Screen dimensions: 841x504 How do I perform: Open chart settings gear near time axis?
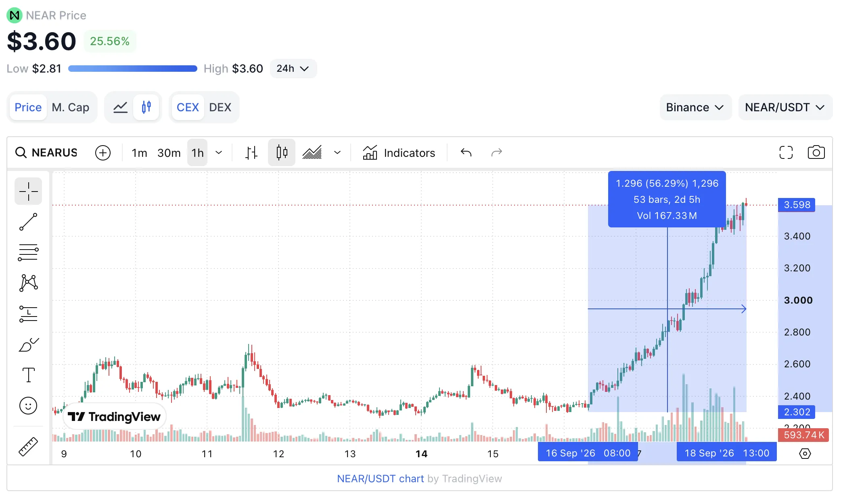pyautogui.click(x=805, y=454)
